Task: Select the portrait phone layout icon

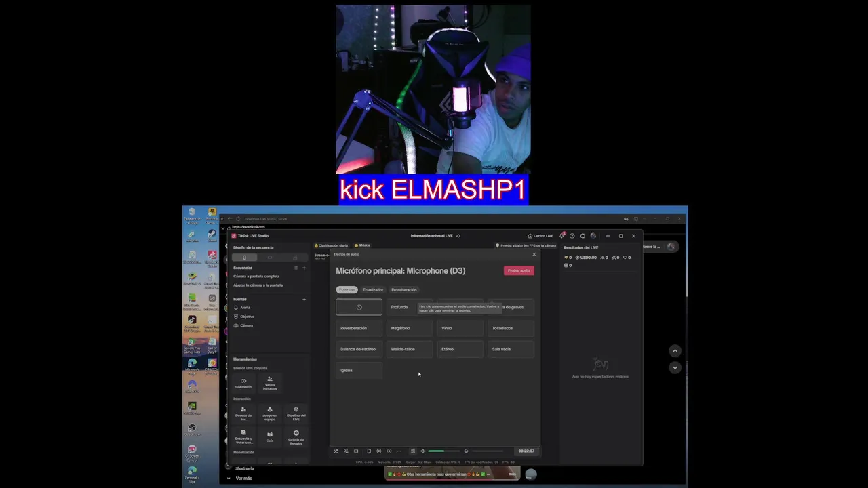Action: (244, 258)
